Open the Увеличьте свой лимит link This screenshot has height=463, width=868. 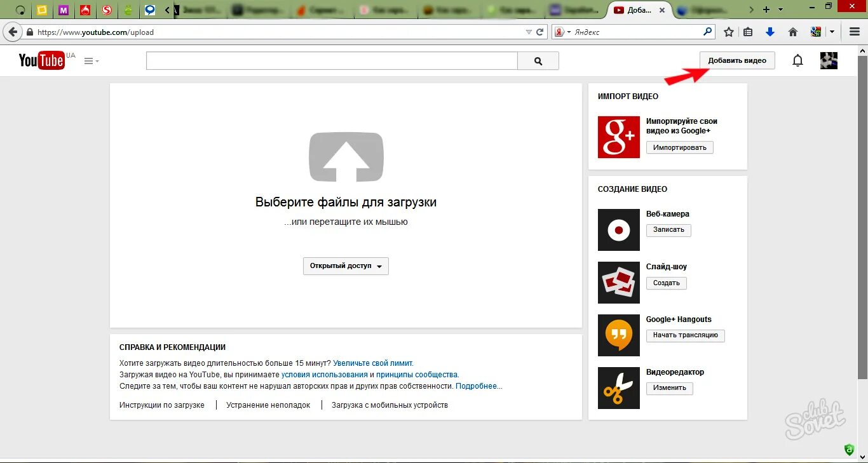point(373,363)
